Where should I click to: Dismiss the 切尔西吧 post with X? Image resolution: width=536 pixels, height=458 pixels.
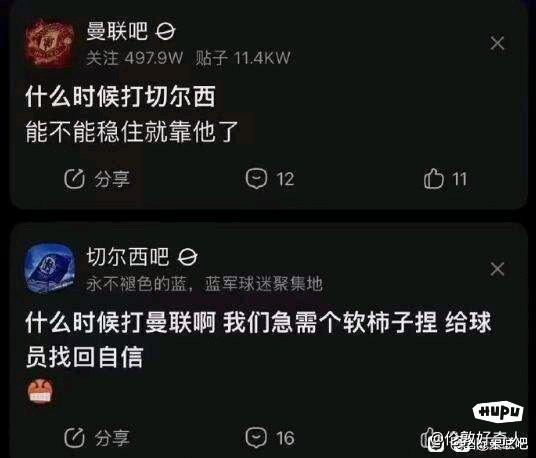pos(497,269)
